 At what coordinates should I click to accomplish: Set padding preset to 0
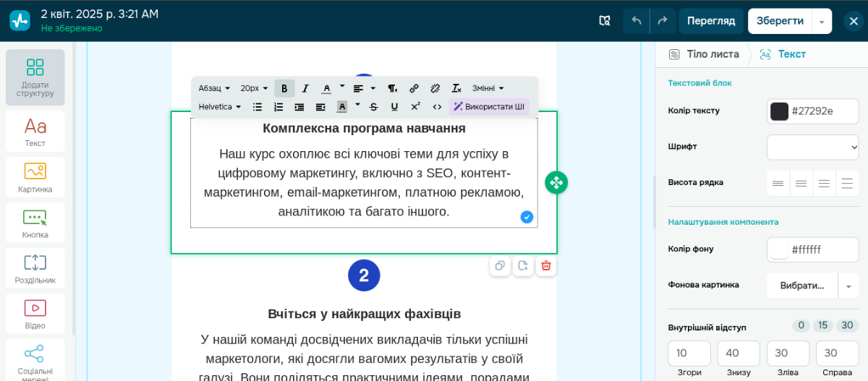tap(801, 325)
